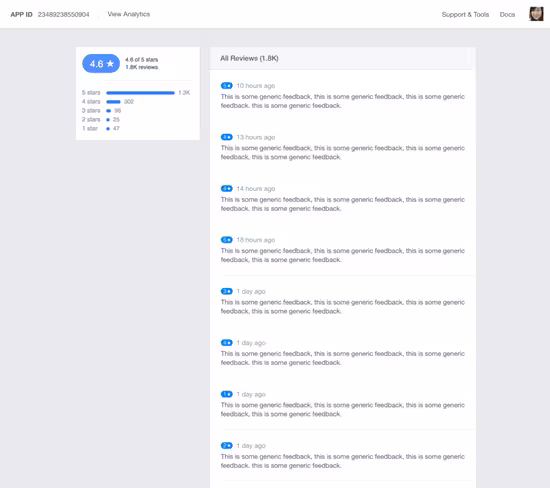Image resolution: width=550 pixels, height=488 pixels.
Task: Open the Docs menu item
Action: [507, 14]
